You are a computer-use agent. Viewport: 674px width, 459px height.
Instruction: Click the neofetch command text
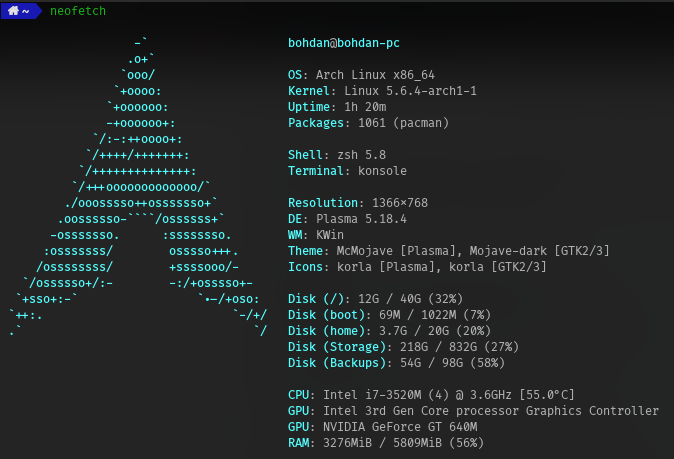[x=78, y=11]
